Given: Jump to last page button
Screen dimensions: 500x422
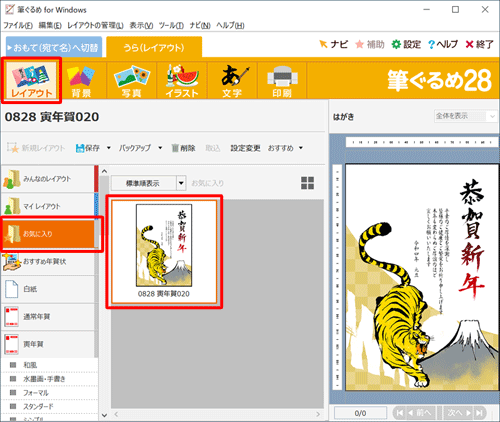Looking at the screenshot, I should coord(479,413).
